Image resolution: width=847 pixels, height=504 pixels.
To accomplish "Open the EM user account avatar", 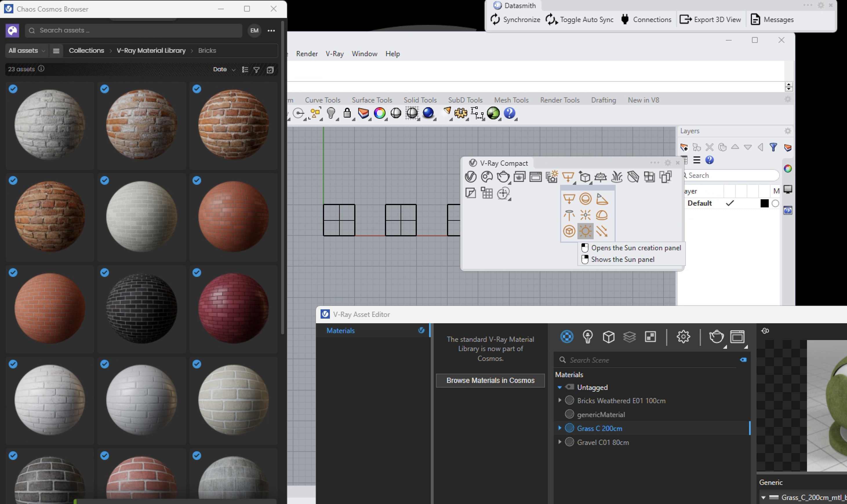I will (254, 31).
